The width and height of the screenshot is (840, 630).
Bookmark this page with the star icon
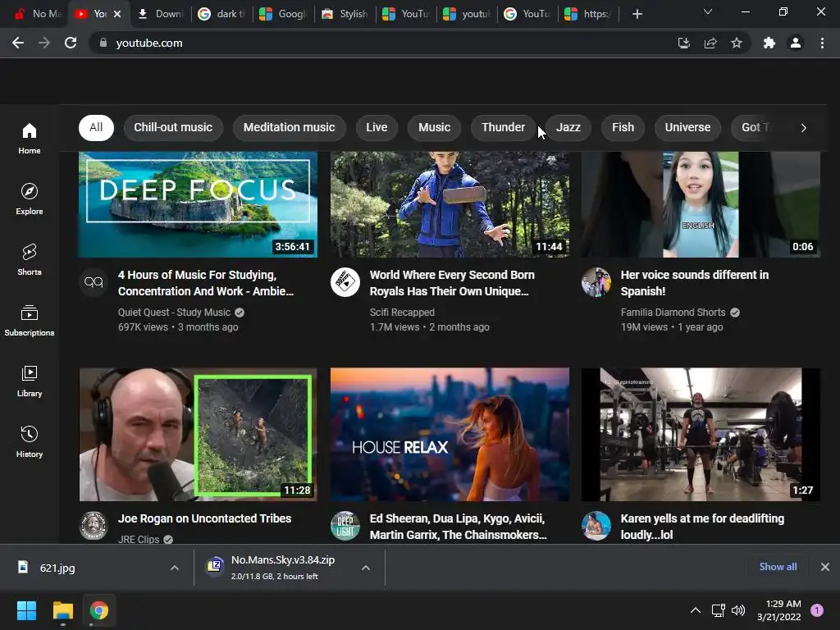tap(737, 43)
